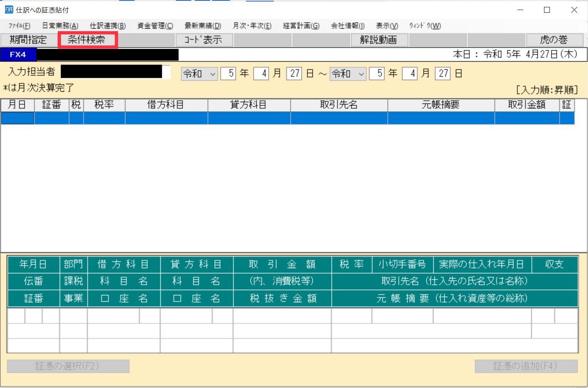Click the 収支 header cell
The image size is (588, 388).
point(555,265)
